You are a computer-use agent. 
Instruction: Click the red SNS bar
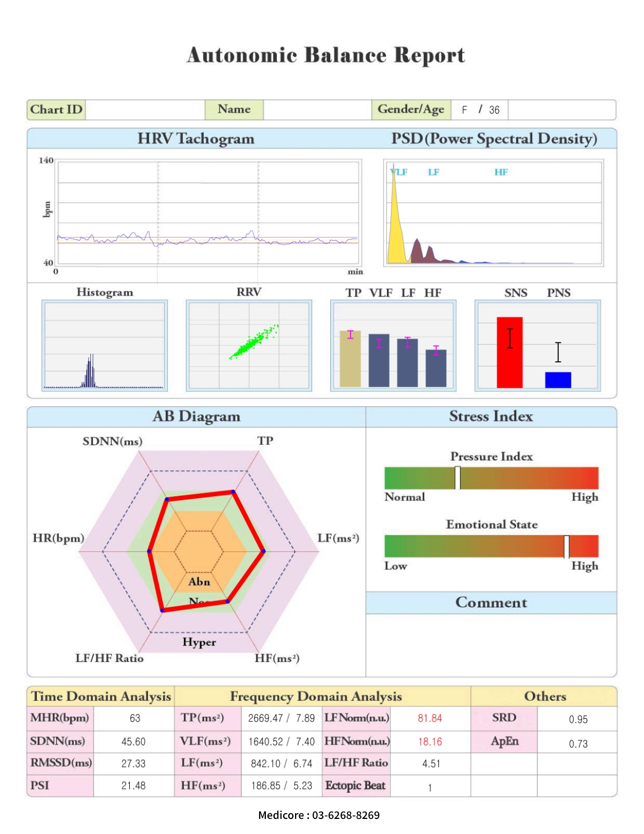click(509, 352)
